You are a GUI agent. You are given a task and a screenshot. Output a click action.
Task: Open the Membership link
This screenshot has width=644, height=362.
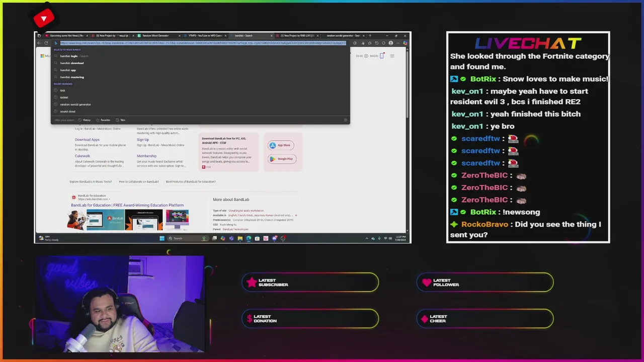[146, 156]
